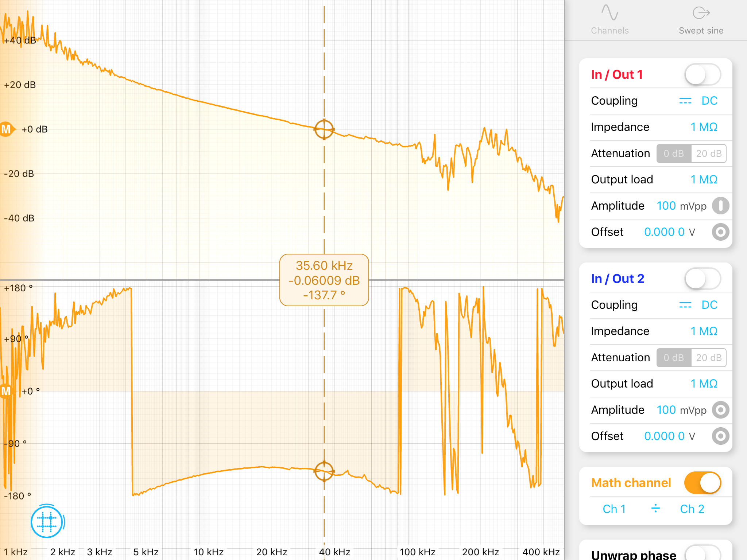Screen dimensions: 747x560
Task: Tap In / Out 2 amplitude knob icon
Action: [720, 410]
